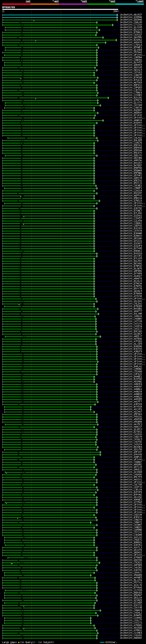Click the UniRef100_A4G6Y6 label

(x=131, y=42)
